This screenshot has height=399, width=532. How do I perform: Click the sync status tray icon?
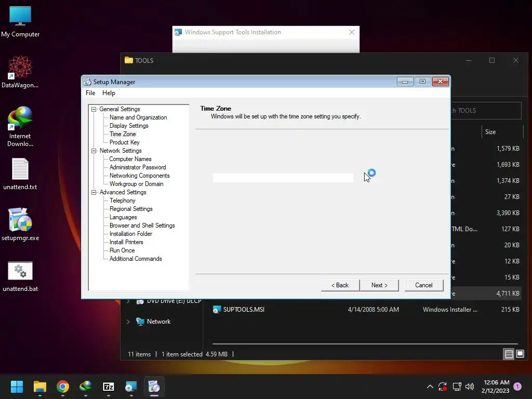point(443,387)
